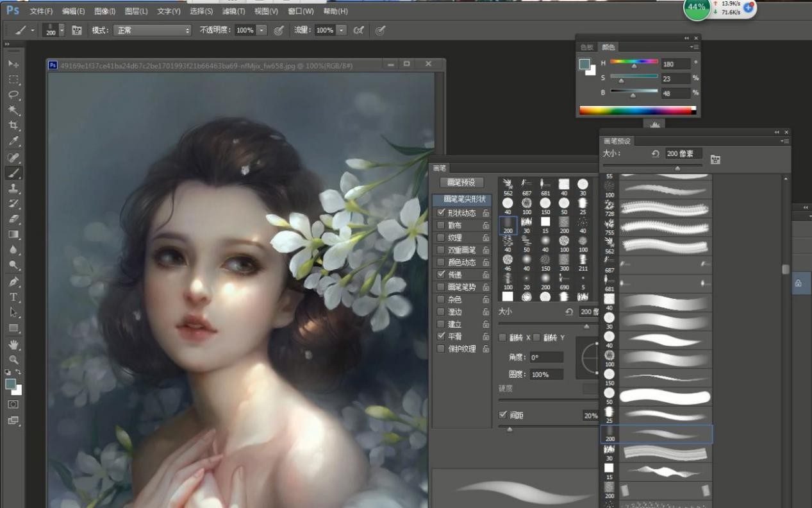812x508 pixels.
Task: Select the Lasso tool
Action: click(x=13, y=95)
